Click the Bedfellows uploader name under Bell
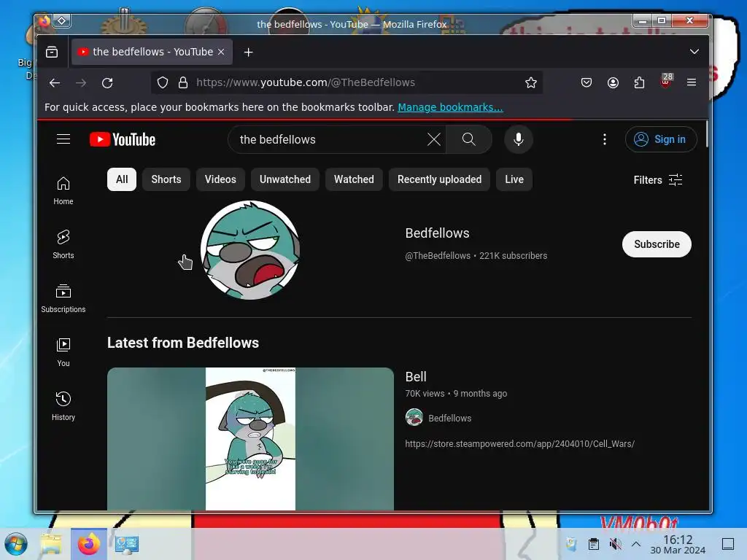This screenshot has width=747, height=560. pos(449,418)
